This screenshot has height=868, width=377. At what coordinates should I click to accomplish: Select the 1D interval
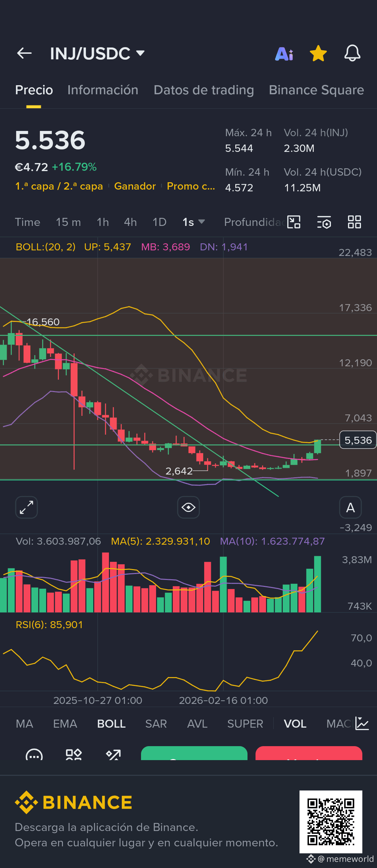coord(159,222)
